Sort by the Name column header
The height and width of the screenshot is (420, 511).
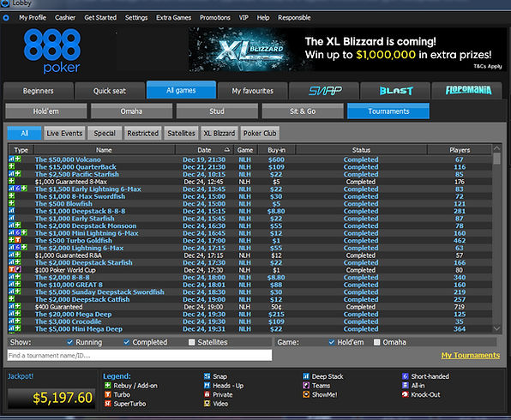pyautogui.click(x=105, y=150)
